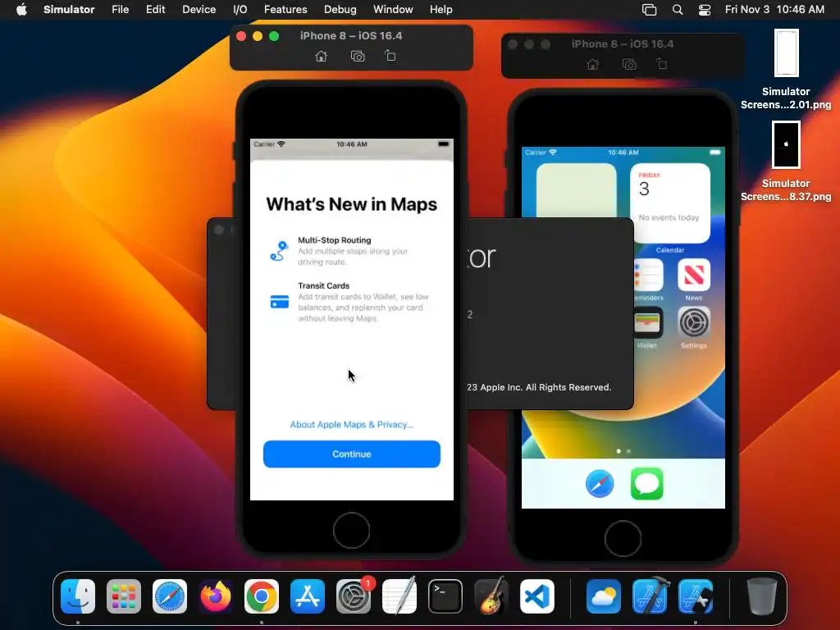Image resolution: width=840 pixels, height=630 pixels.
Task: Click 'Multi-Stop Routing' feature title
Action: (x=335, y=240)
